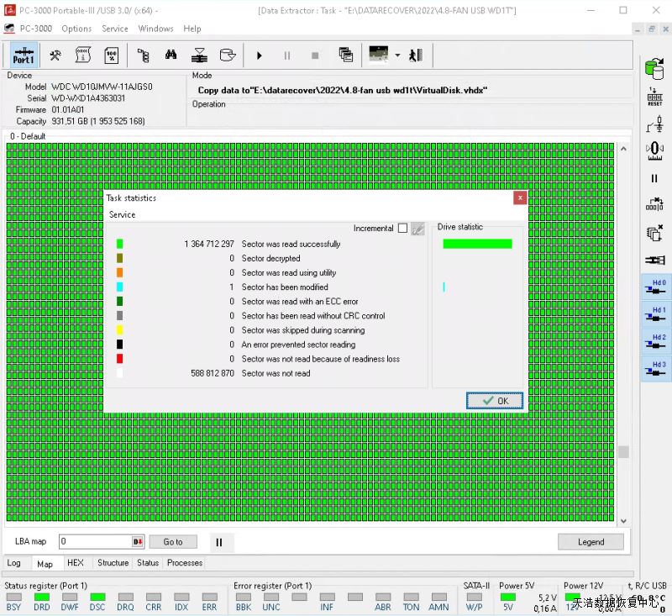Viewport: 672px width, 616px height.
Task: Click OK in Task statistics dialog
Action: coord(495,401)
